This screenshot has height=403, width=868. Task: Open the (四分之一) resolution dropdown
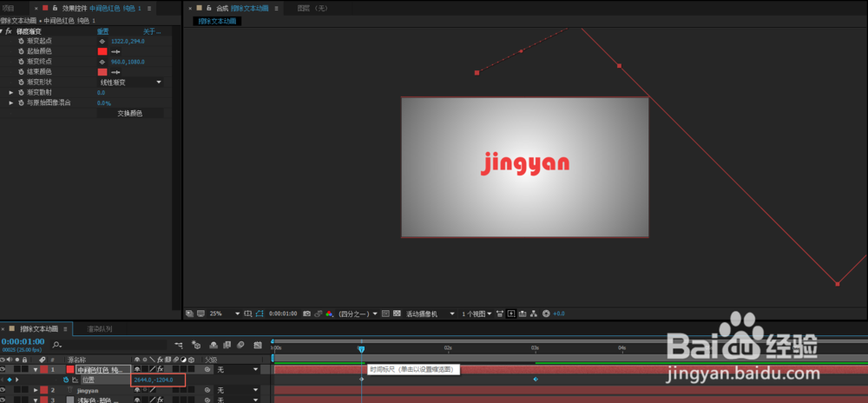pos(358,314)
